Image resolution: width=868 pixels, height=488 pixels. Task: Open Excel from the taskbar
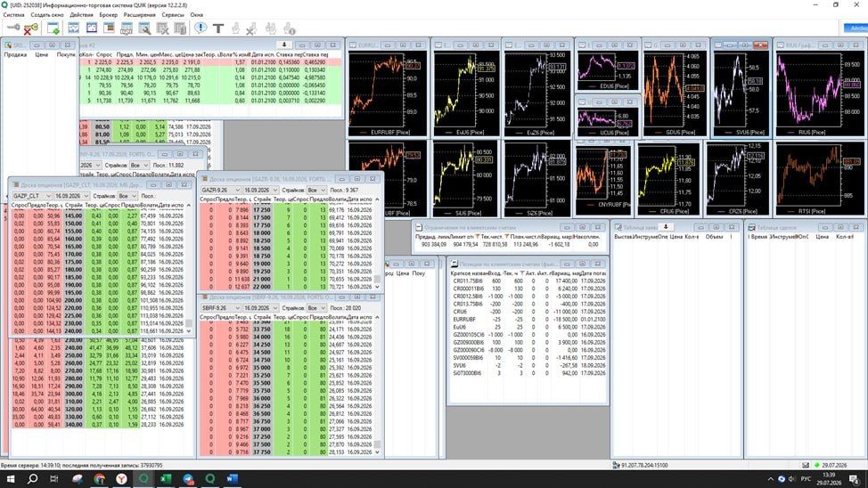click(166, 479)
